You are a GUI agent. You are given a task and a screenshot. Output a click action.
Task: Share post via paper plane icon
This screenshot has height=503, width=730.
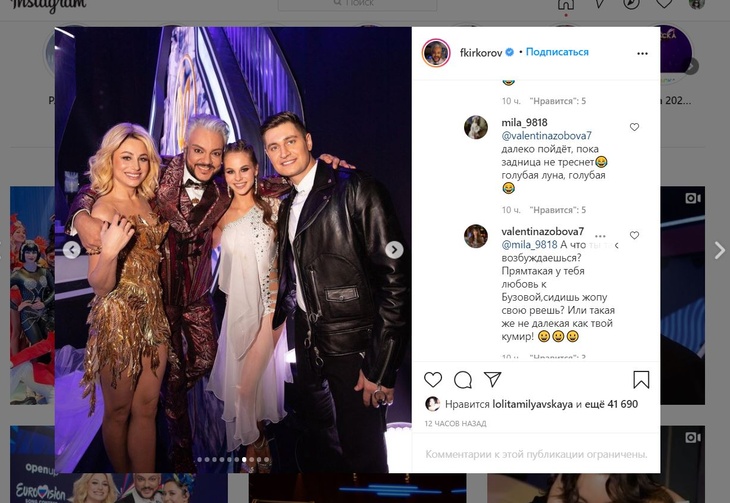click(x=492, y=380)
